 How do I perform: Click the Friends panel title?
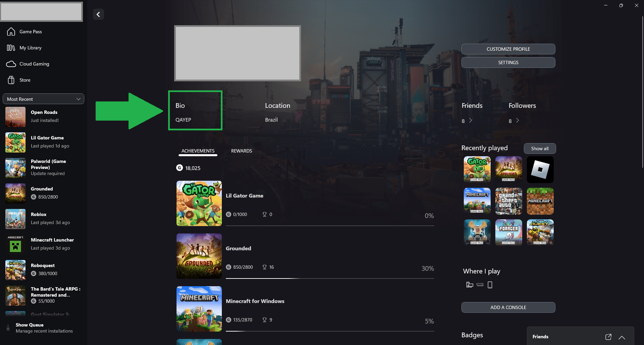tap(540, 337)
